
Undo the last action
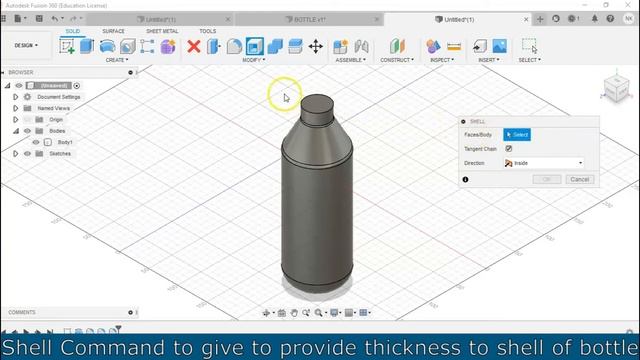coord(55,18)
